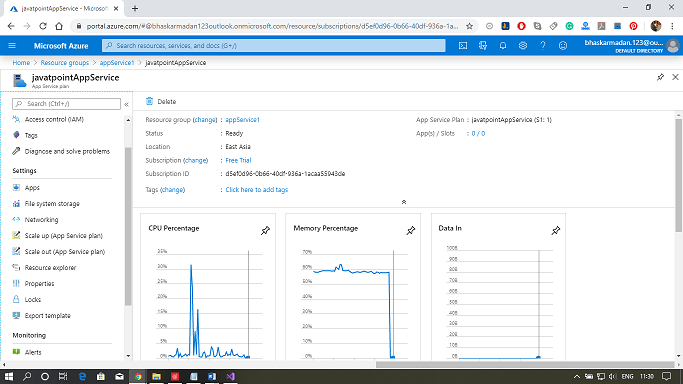Open the Chrome three-dot menu
This screenshot has width=683, height=384.
click(x=672, y=26)
